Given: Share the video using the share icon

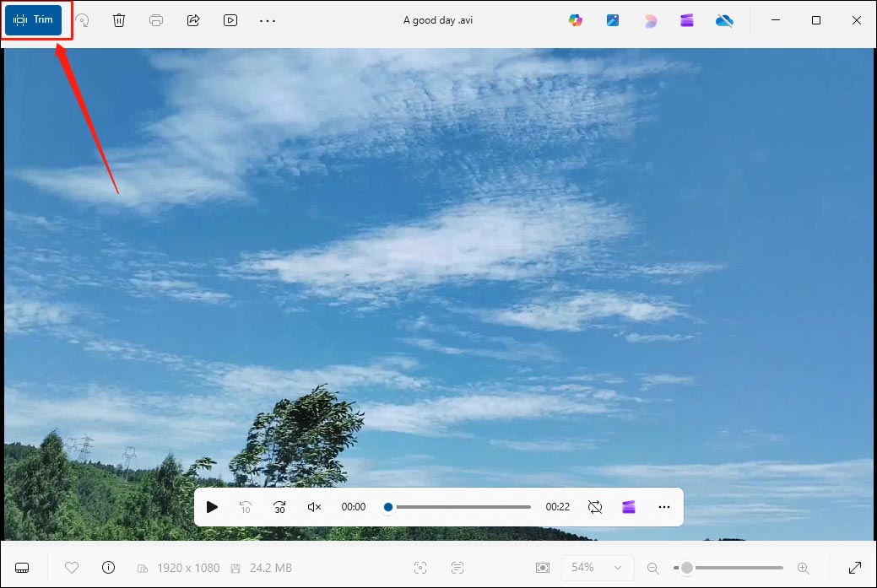Looking at the screenshot, I should (x=193, y=19).
